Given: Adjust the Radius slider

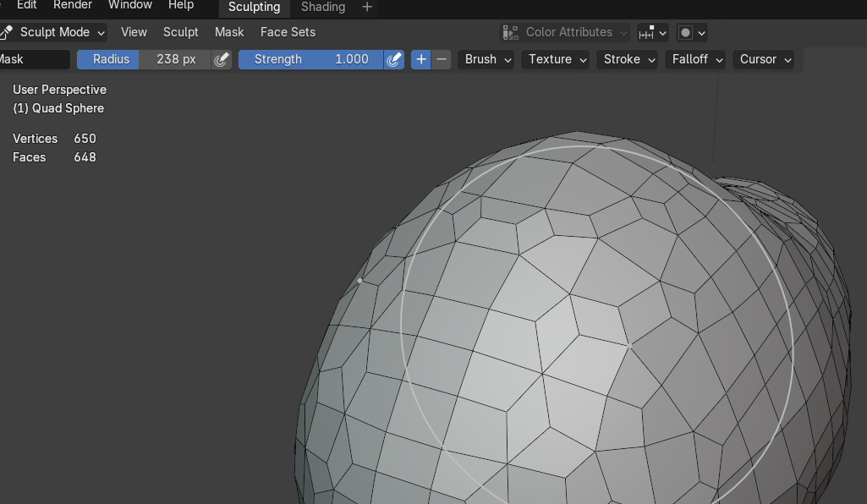Looking at the screenshot, I should (144, 60).
